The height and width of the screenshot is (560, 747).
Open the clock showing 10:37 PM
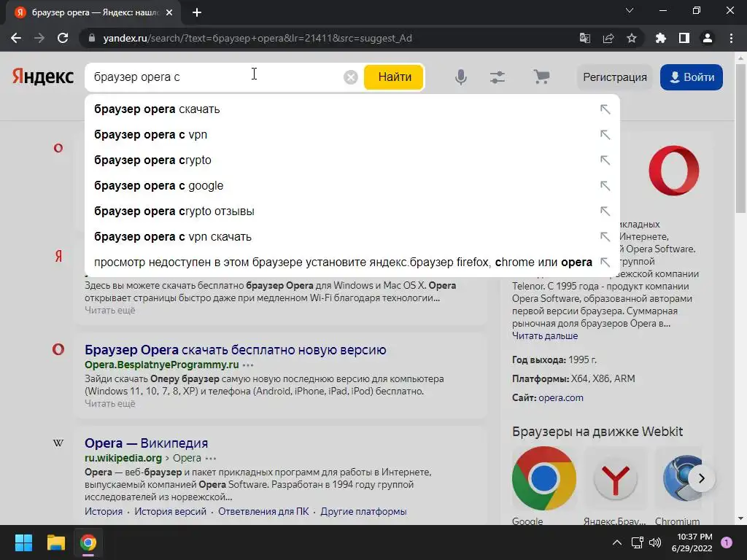[x=692, y=542]
